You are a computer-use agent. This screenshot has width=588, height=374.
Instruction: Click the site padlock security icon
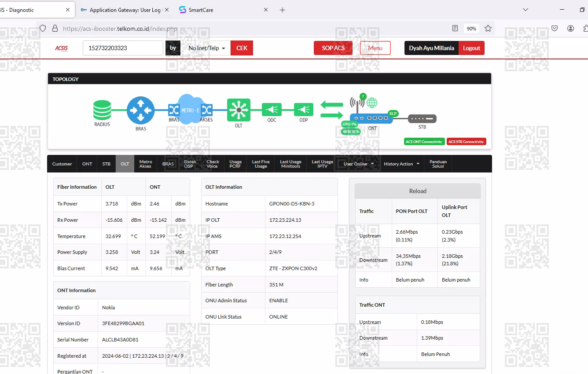(x=55, y=28)
